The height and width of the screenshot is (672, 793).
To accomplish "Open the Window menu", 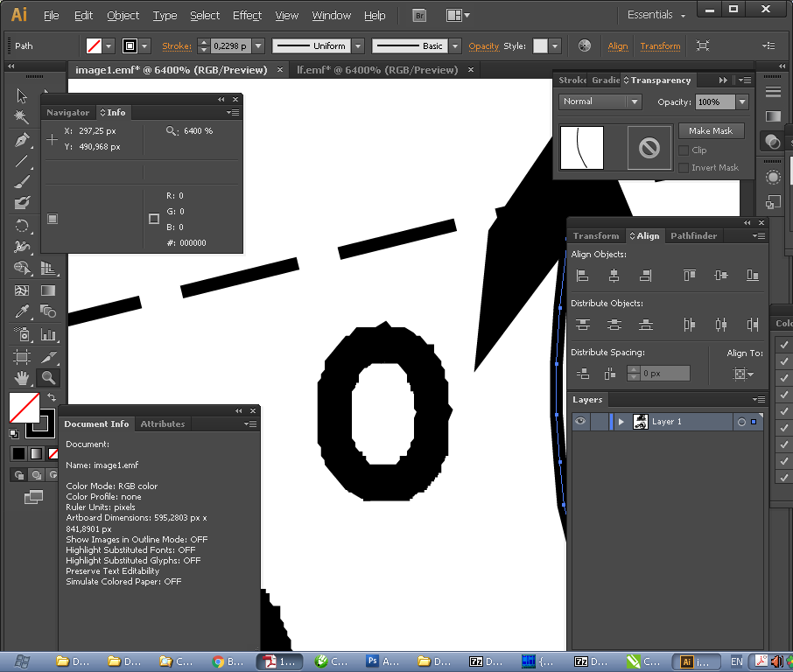I will click(x=331, y=16).
